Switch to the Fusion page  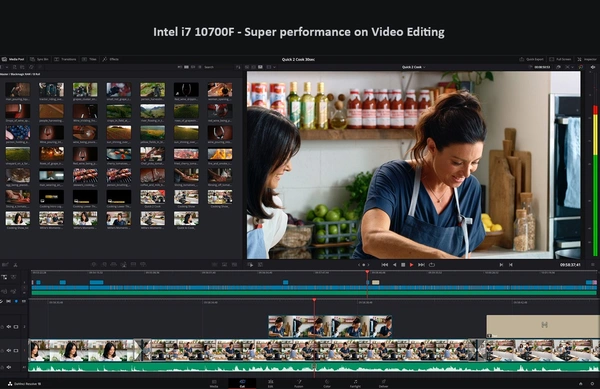coord(299,384)
